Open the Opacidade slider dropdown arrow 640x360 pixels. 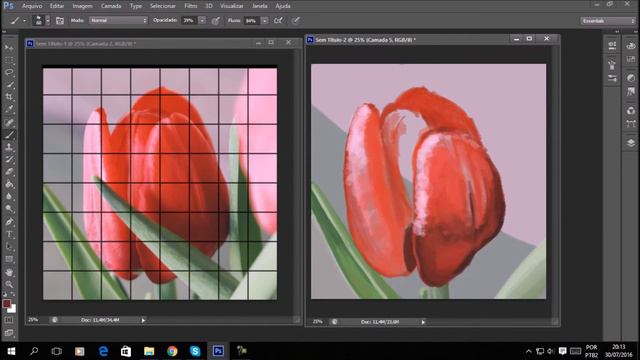(x=202, y=20)
